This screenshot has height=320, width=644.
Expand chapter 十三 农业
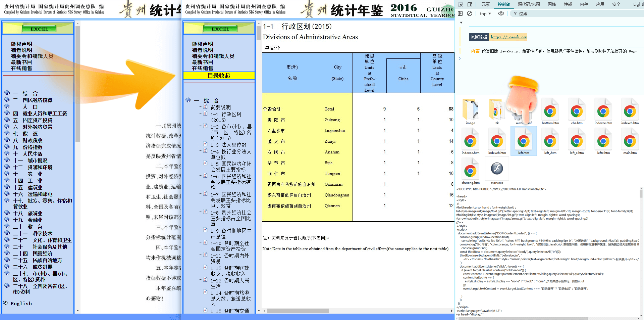pos(28,174)
